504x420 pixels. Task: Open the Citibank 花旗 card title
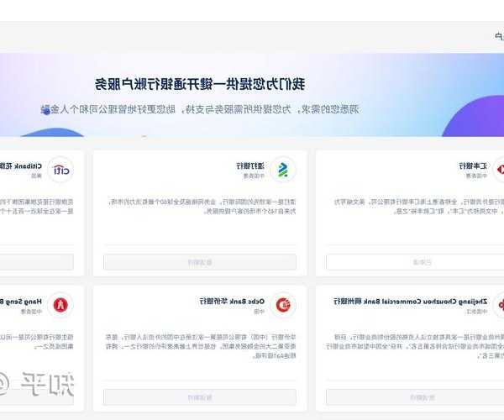pyautogui.click(x=20, y=166)
